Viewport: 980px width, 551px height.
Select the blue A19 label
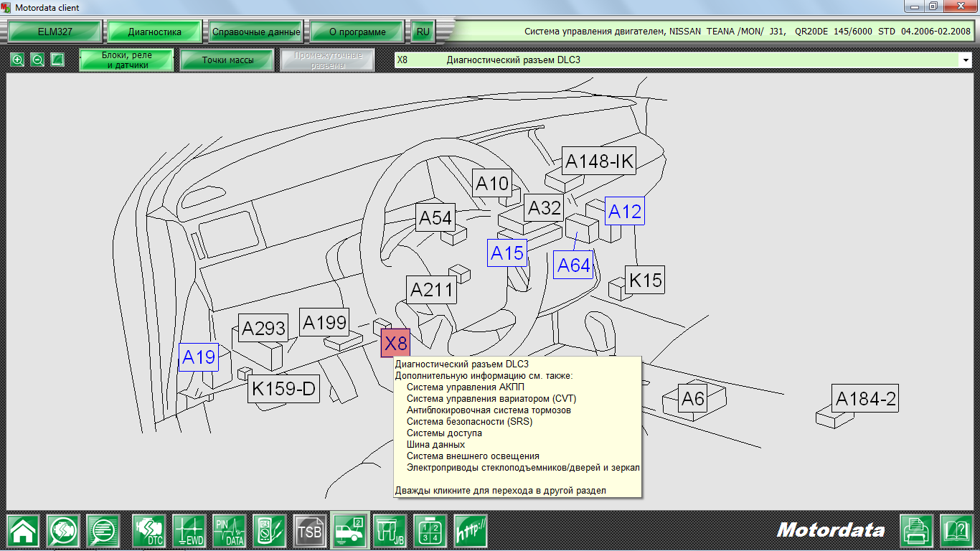(x=198, y=357)
